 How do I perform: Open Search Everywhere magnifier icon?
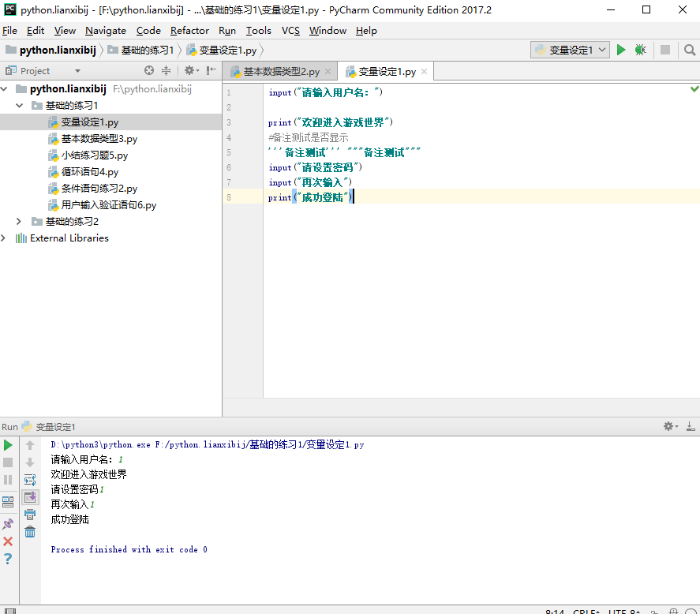coord(689,50)
